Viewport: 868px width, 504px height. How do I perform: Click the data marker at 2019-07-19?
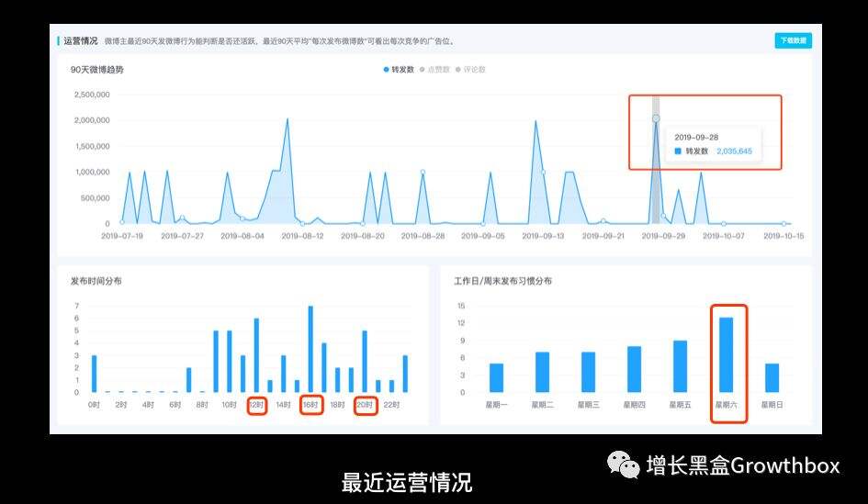(122, 222)
